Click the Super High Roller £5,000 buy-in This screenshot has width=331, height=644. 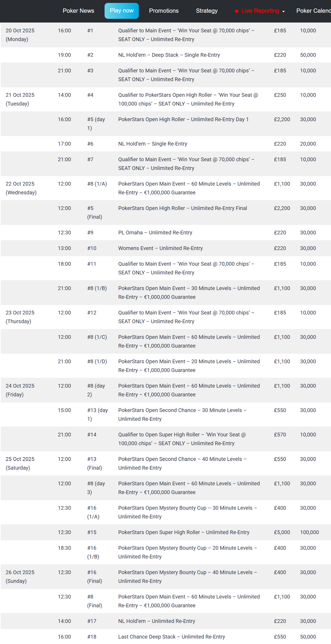coord(282,532)
